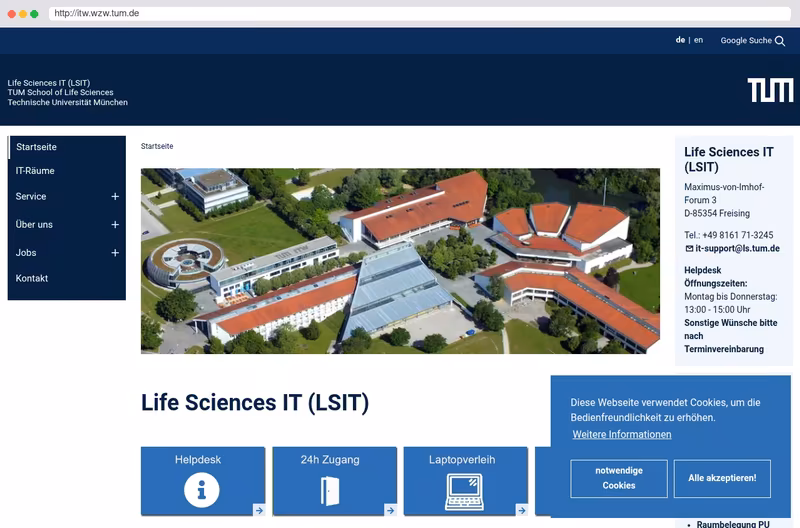
Task: Click the browser address bar
Action: (x=419, y=13)
